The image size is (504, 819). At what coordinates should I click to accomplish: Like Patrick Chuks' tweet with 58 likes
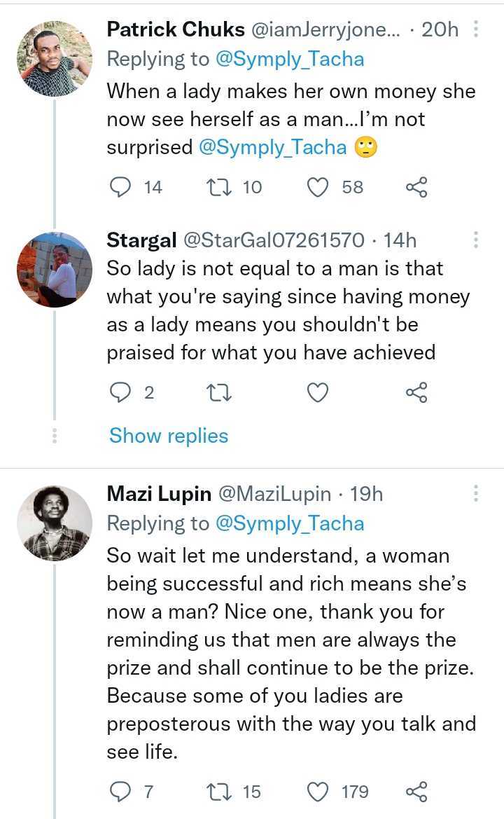318,187
